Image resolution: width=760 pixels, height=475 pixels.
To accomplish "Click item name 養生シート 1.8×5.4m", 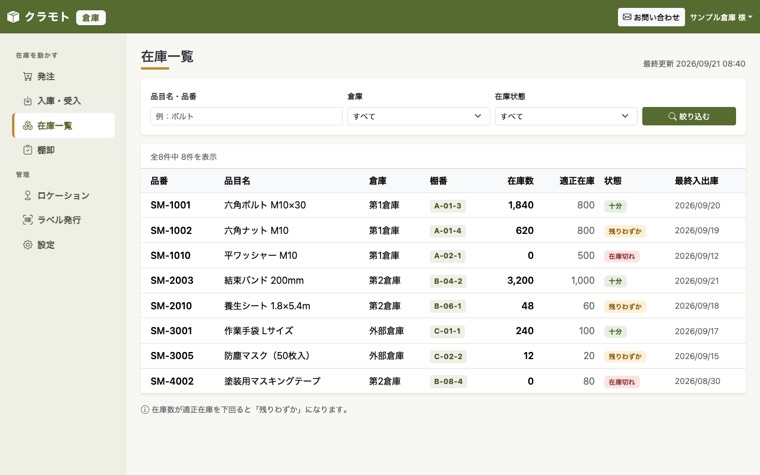I will pos(267,306).
